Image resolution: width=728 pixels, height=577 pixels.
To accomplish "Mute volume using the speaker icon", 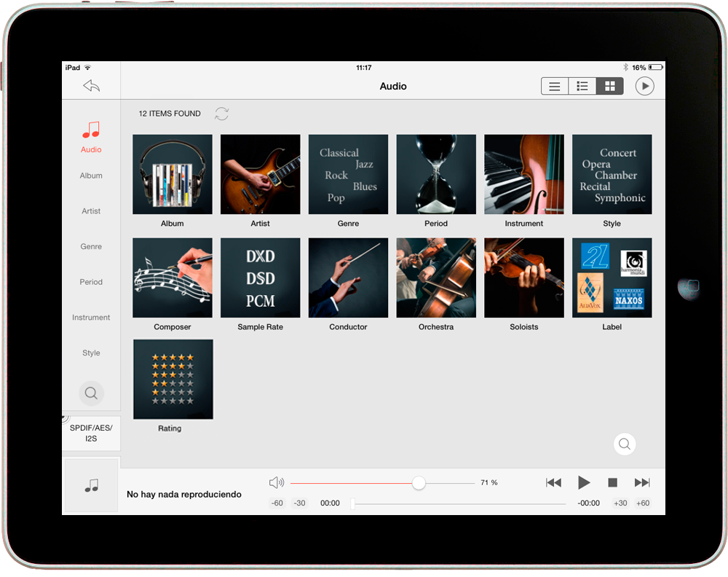I will tap(276, 483).
